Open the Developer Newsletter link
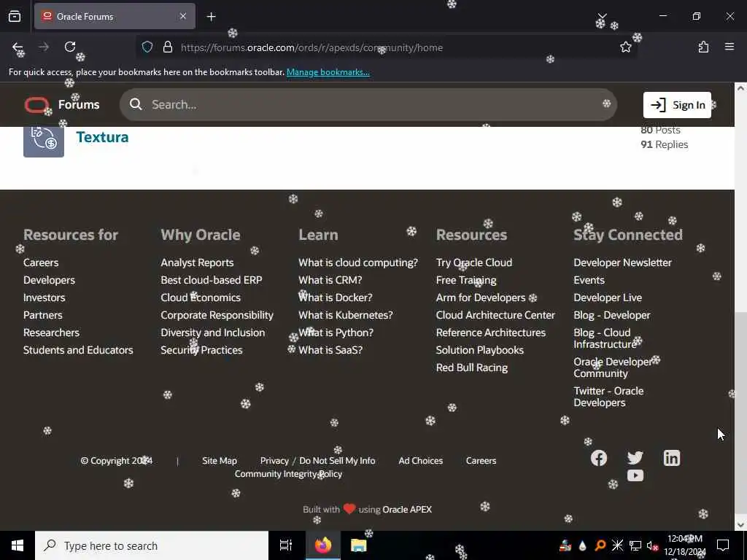The image size is (747, 560). point(623,262)
